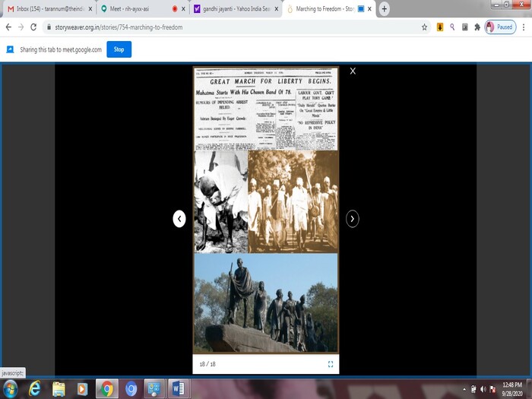Screen dimensions: 532x399
Task: Switch to the Chrome taskbar window
Action: click(107, 389)
